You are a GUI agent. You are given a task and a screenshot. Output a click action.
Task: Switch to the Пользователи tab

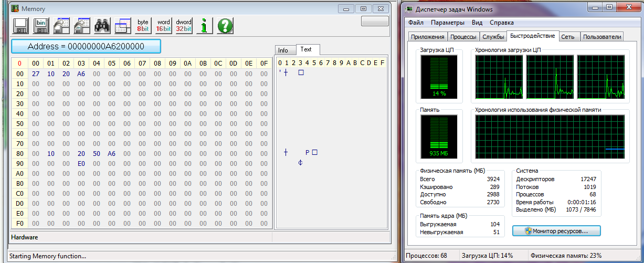pos(602,37)
